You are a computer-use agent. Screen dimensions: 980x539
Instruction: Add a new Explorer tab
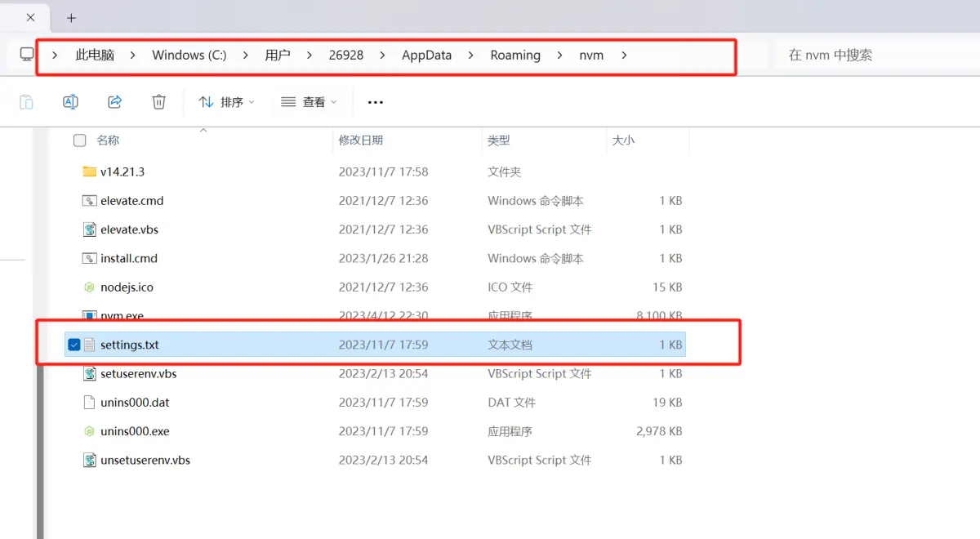tap(71, 17)
